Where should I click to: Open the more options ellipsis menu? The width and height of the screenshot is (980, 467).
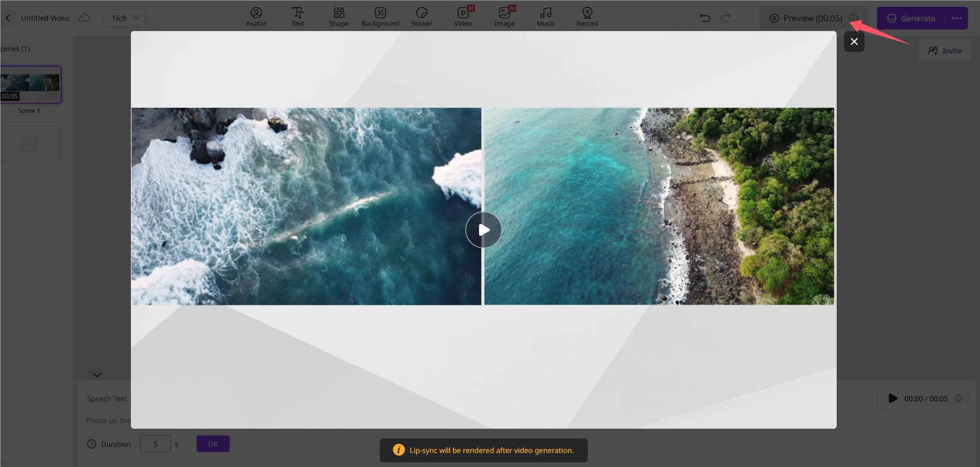pyautogui.click(x=957, y=18)
